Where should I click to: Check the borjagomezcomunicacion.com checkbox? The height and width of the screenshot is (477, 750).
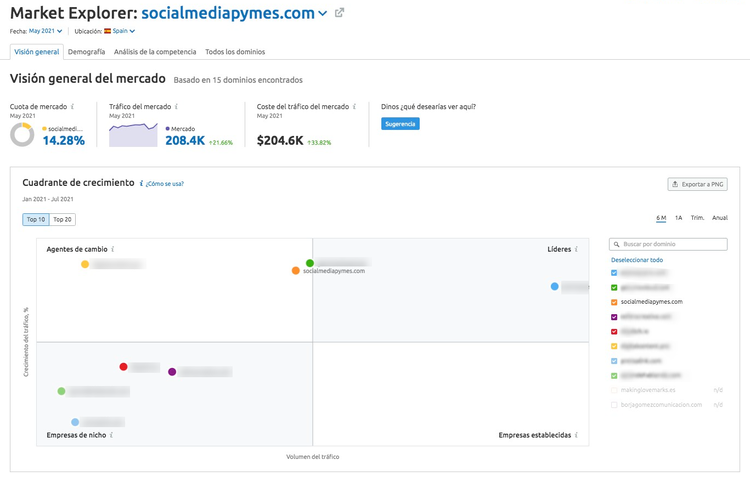[x=614, y=405]
